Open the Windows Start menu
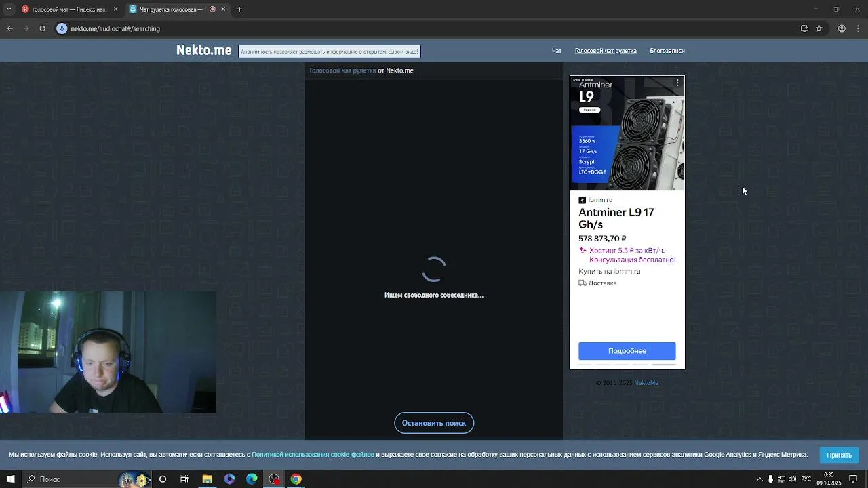 [10, 479]
